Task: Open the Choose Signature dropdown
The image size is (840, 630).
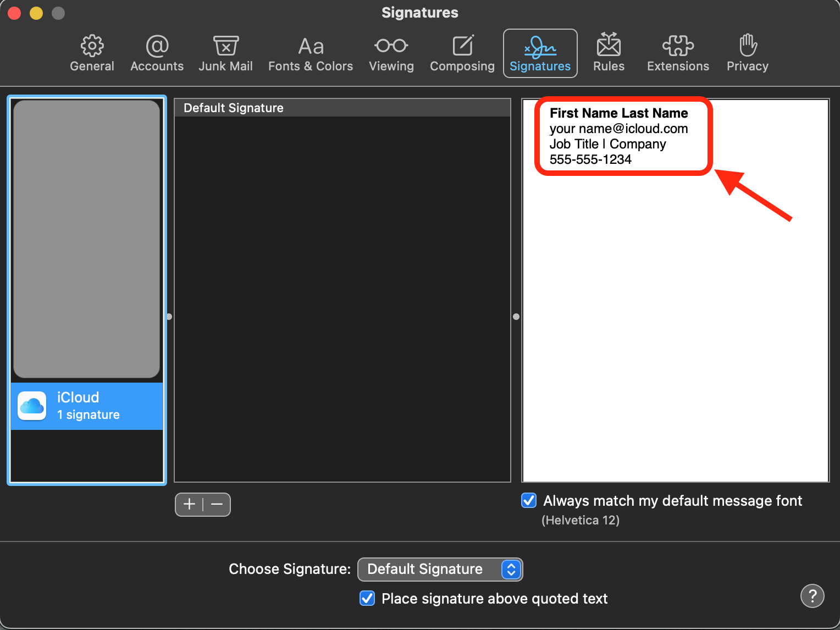Action: [440, 569]
